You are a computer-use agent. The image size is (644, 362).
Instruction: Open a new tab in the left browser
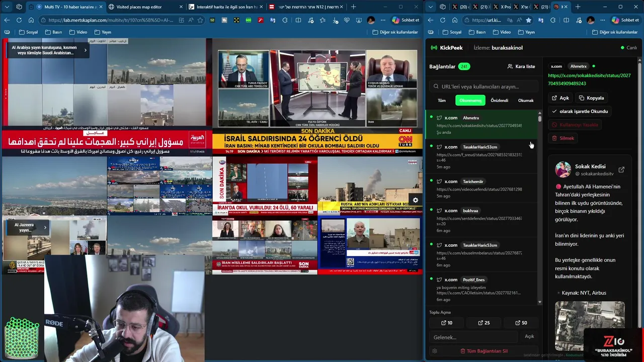coord(353,7)
